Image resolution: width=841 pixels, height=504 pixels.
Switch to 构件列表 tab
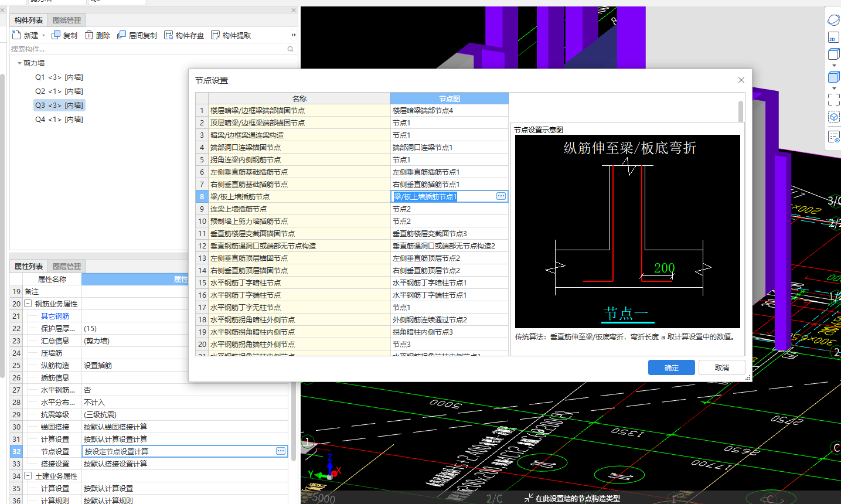(29, 21)
